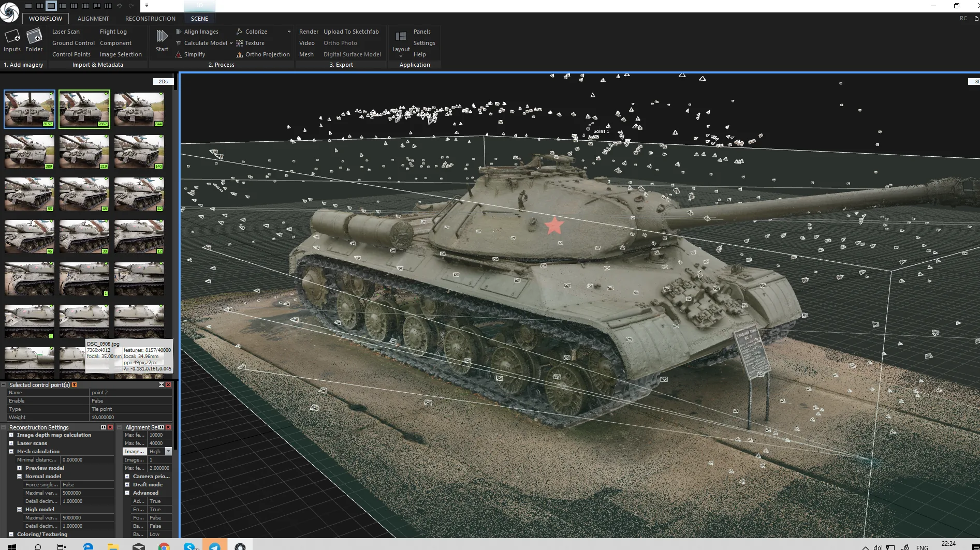Click the undo arrow in title bar
The image size is (980, 550).
coord(120,6)
